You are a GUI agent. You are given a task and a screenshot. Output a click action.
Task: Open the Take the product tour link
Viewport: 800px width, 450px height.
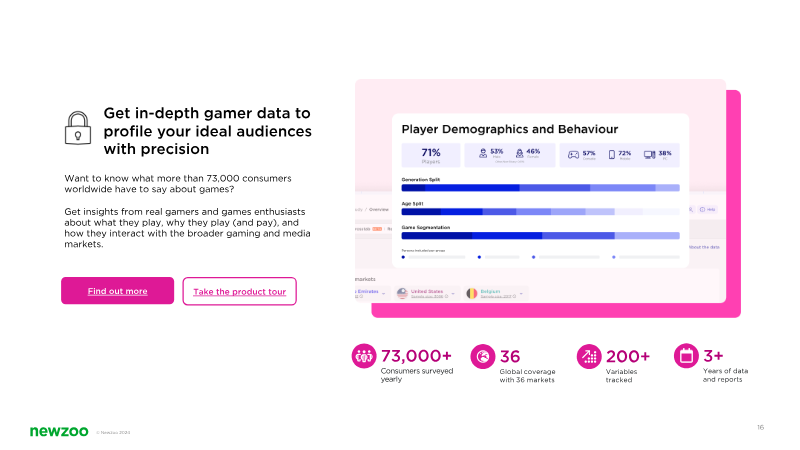click(239, 291)
